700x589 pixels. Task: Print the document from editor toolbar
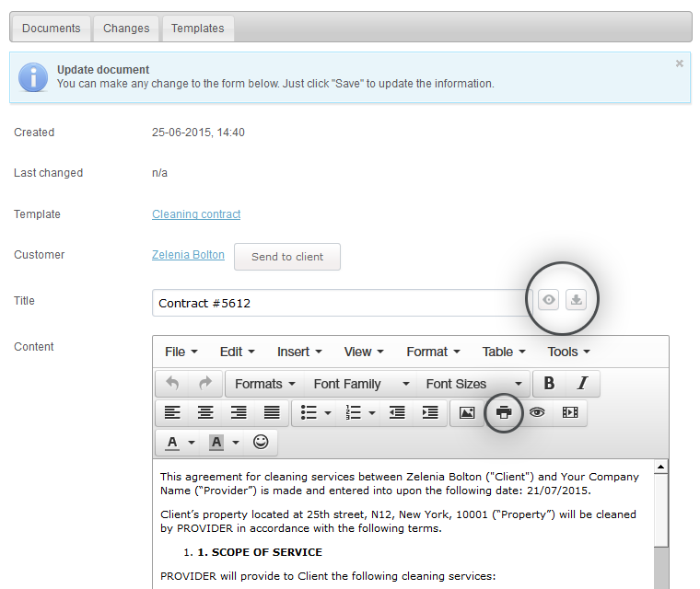click(x=504, y=412)
